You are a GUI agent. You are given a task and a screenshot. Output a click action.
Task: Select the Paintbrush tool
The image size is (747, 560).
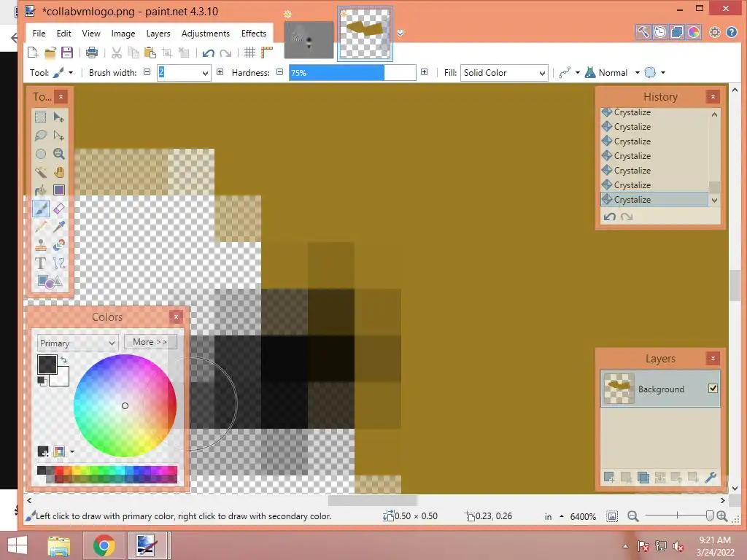(x=41, y=209)
